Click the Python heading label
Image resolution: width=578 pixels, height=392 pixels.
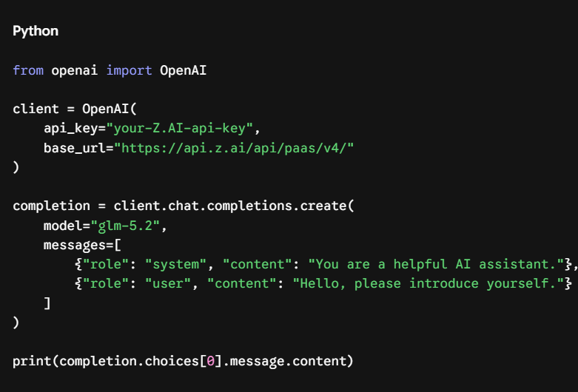tap(36, 31)
